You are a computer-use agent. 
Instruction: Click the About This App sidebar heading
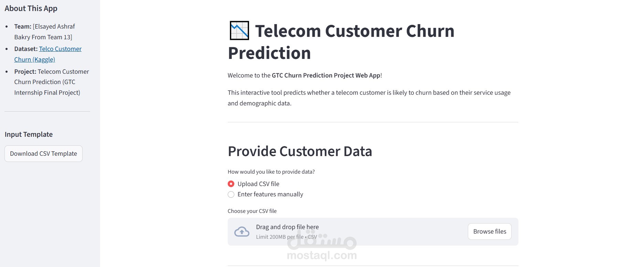tap(31, 9)
